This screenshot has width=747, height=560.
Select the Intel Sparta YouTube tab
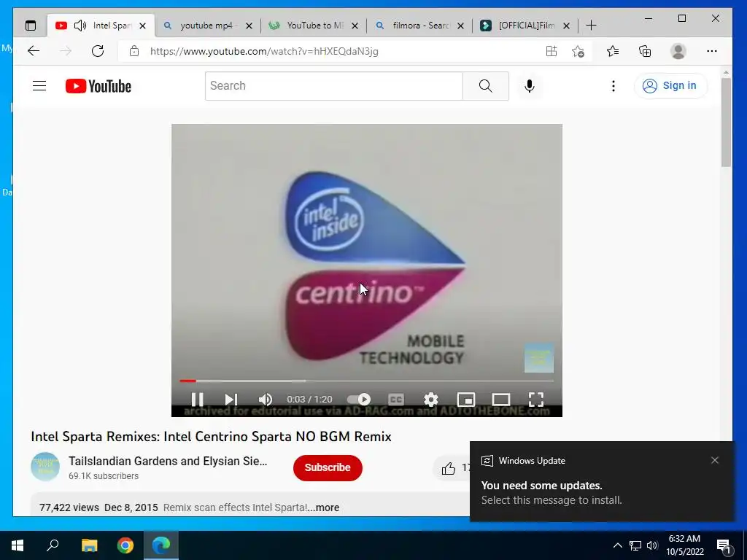pos(101,26)
